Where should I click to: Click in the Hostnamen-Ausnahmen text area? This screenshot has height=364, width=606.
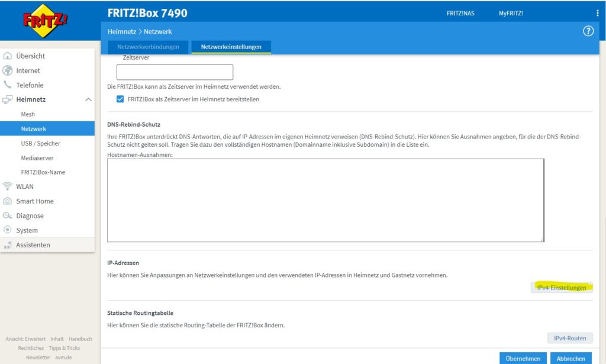(325, 200)
